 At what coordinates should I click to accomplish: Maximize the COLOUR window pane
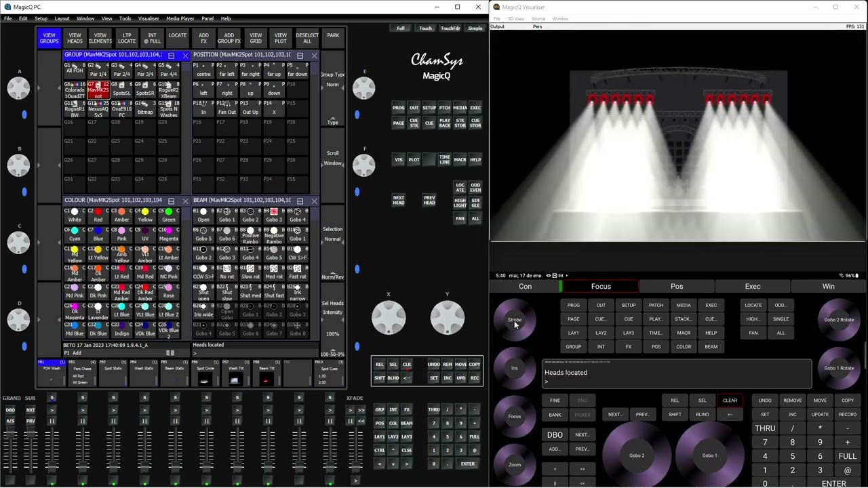171,201
